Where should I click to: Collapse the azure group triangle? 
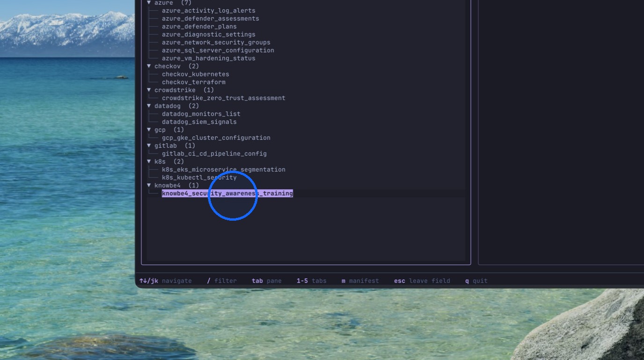point(149,3)
